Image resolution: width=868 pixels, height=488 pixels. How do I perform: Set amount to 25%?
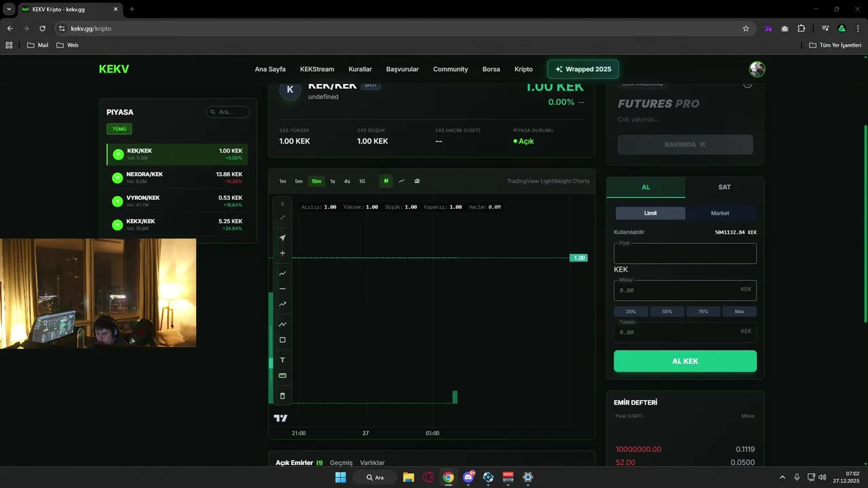click(x=631, y=312)
